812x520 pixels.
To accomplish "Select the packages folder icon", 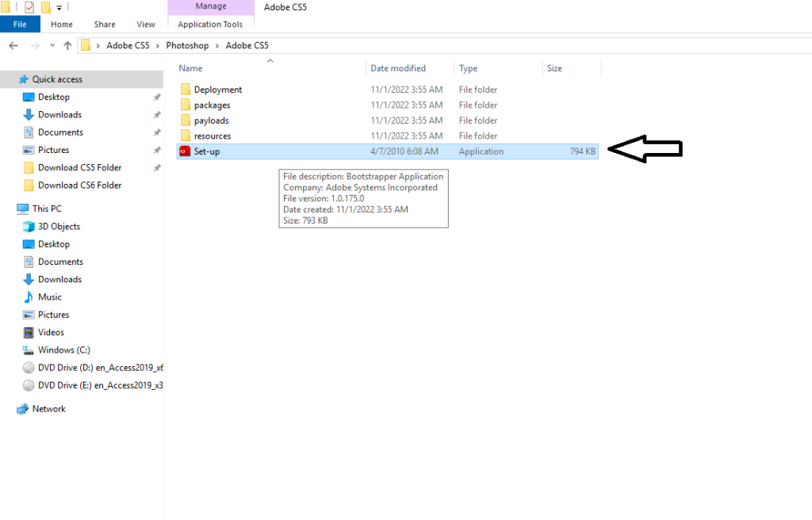I will point(186,105).
